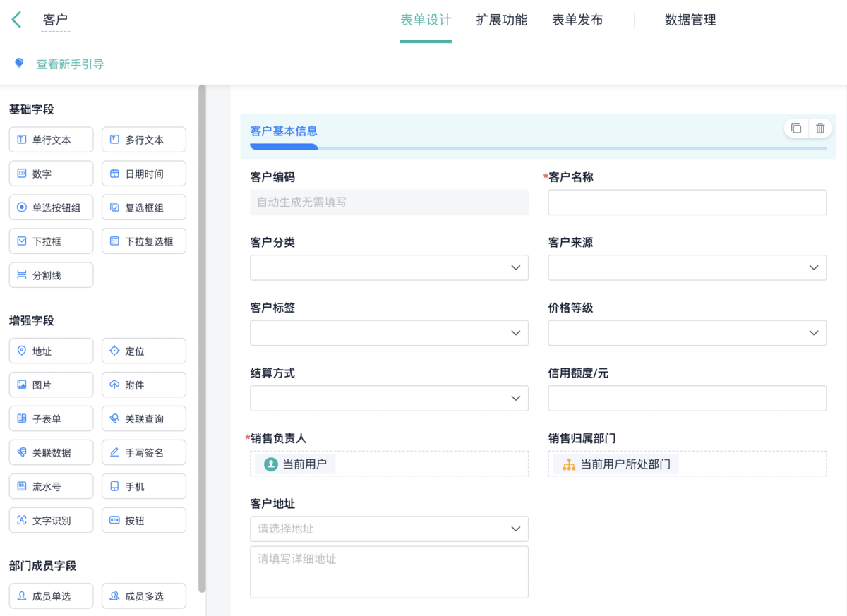Click the 销售归属部门 label
The height and width of the screenshot is (616, 847).
click(582, 438)
